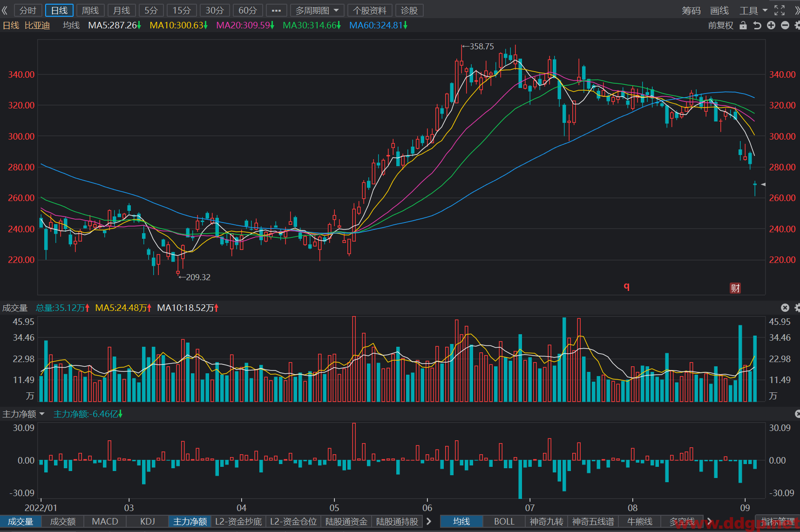Click the fullscreen expand icon
This screenshot has width=800, height=532.
(780, 10)
